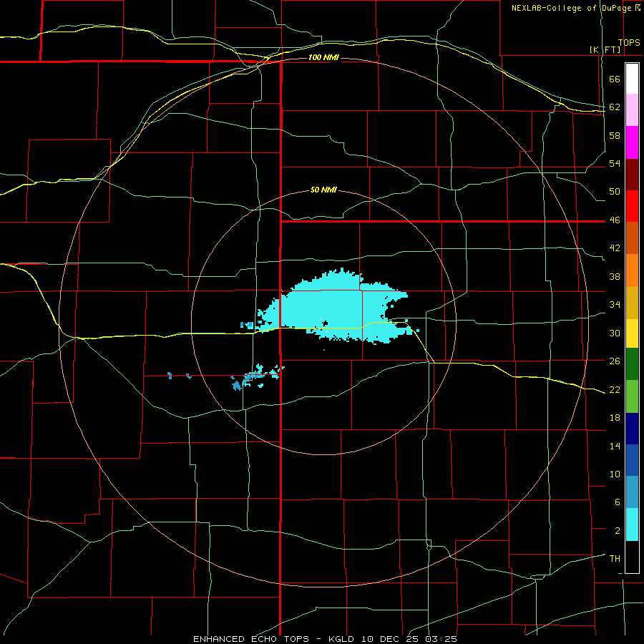Click the '100 NMI' range ring label
The width and height of the screenshot is (644, 644).
click(x=323, y=57)
